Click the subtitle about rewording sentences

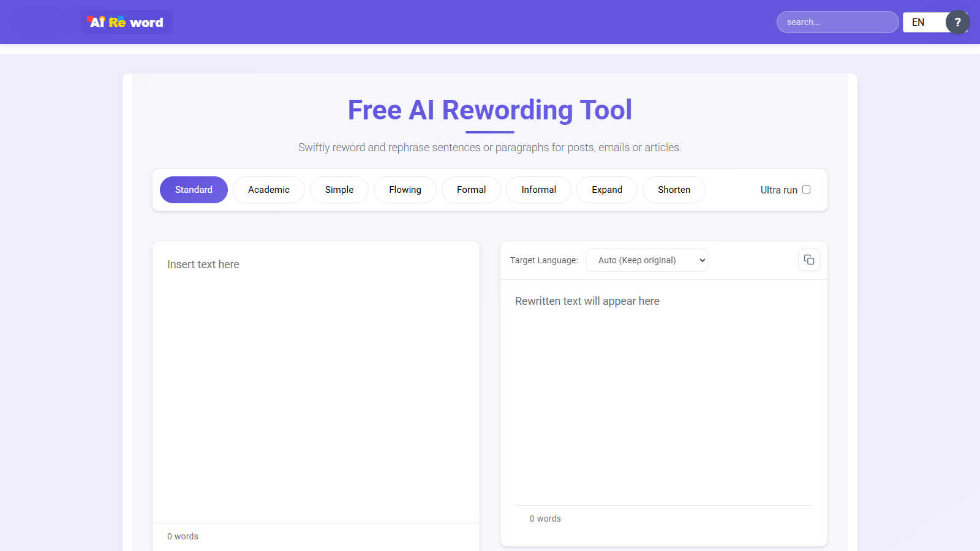(490, 148)
